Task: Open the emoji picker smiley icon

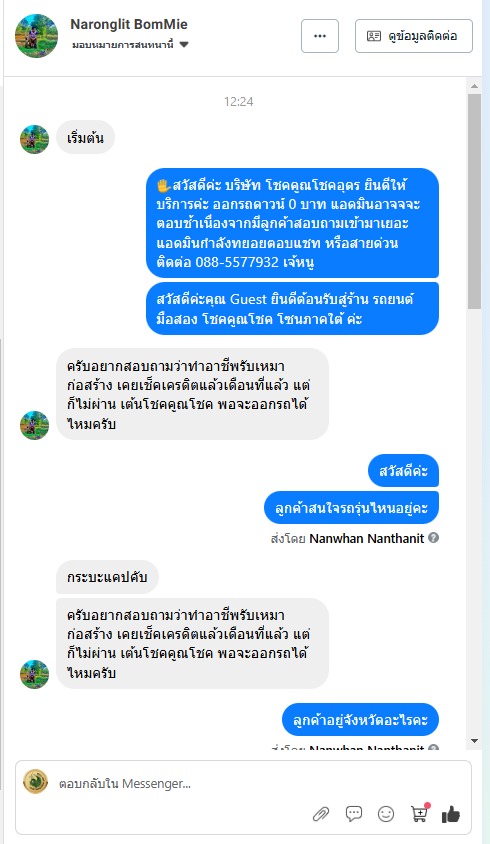Action: [x=386, y=814]
